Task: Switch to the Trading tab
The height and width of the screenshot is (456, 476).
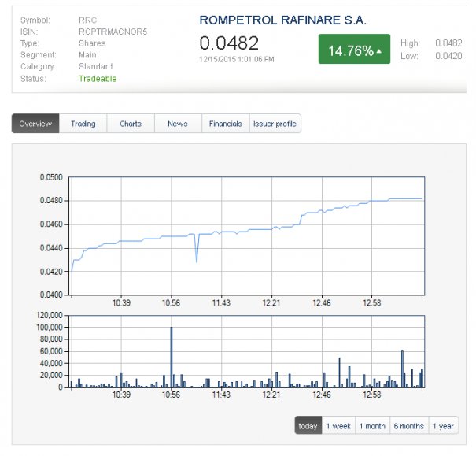Action: tap(83, 124)
